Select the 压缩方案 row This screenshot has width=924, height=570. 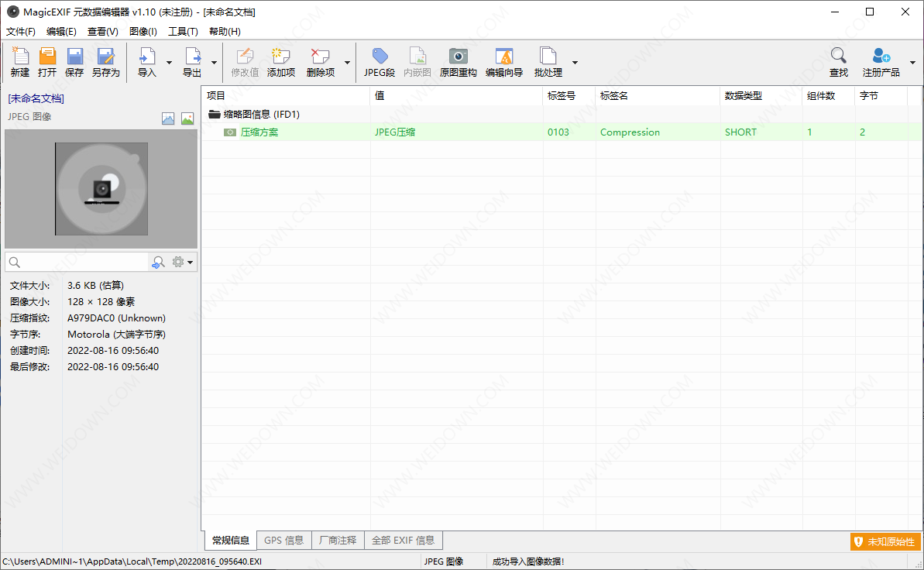[562, 132]
